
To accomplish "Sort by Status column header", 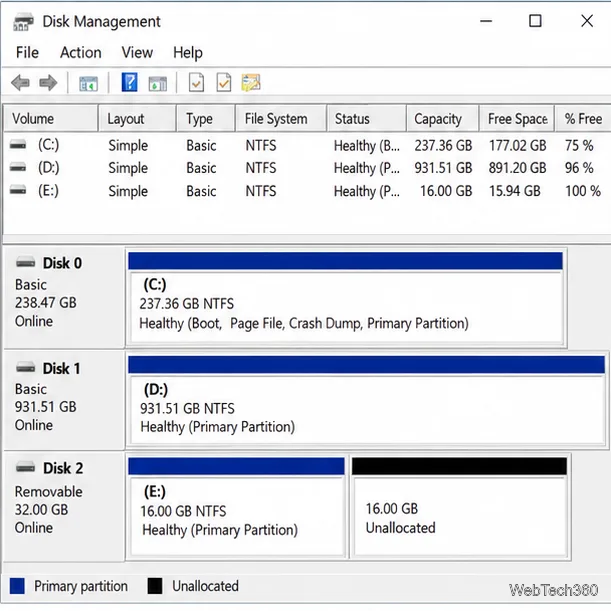I will tap(366, 118).
